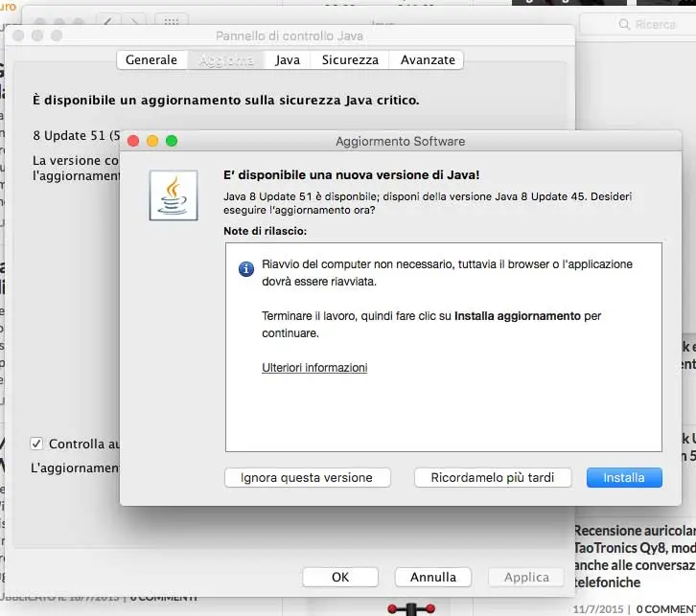
Task: Zoom the Aggiornamento Software window with green button
Action: tap(172, 141)
